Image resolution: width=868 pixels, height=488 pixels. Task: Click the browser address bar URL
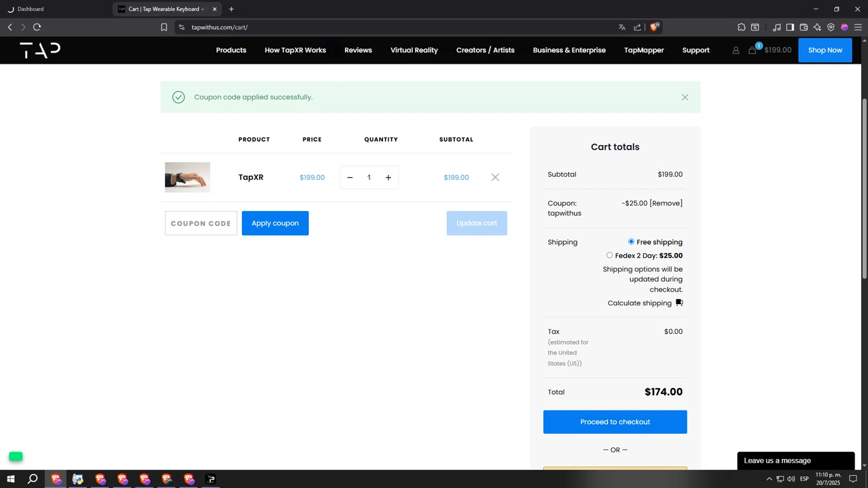point(219,27)
